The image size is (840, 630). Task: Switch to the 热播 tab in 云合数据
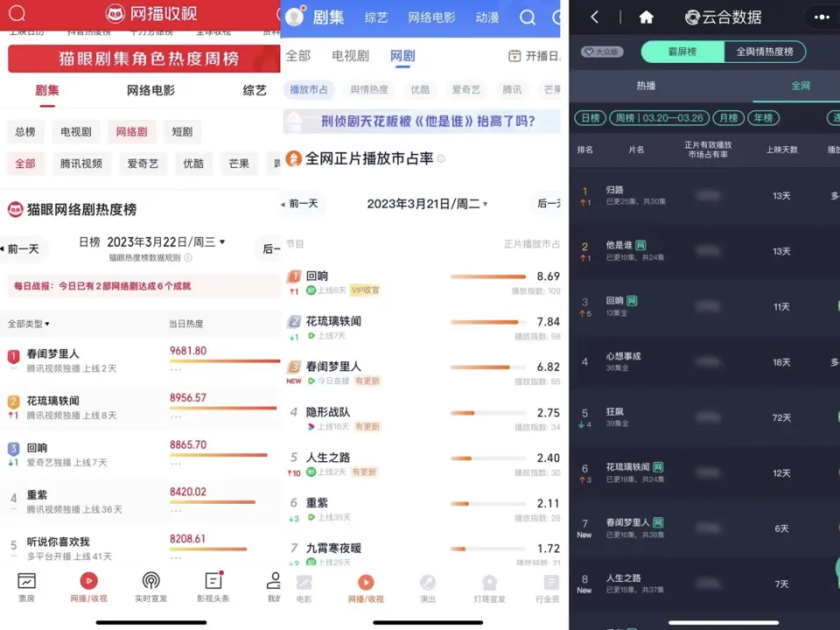click(x=646, y=86)
